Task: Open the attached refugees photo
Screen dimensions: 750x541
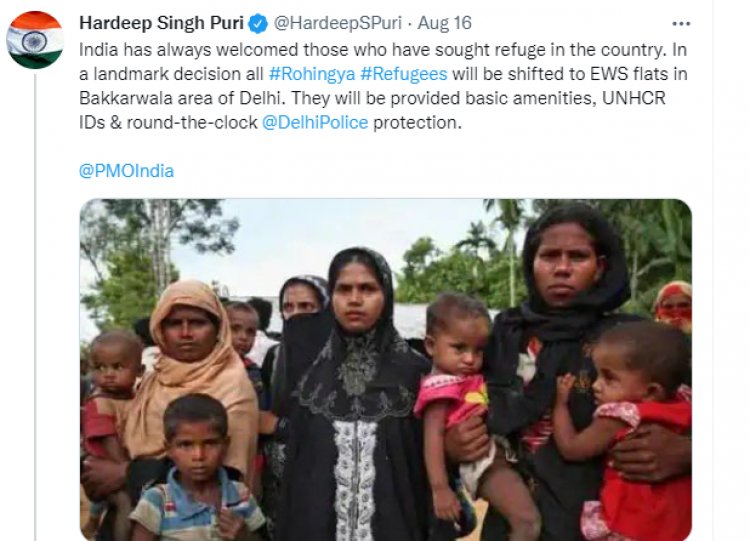Action: click(386, 370)
